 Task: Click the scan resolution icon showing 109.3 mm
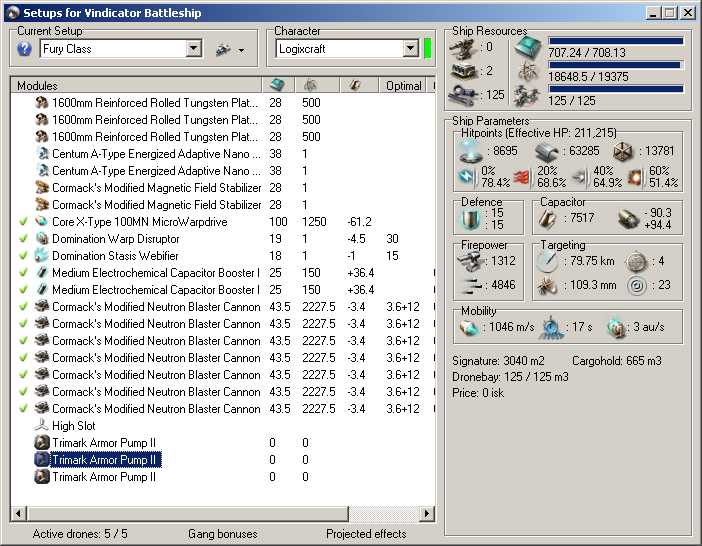[x=547, y=286]
